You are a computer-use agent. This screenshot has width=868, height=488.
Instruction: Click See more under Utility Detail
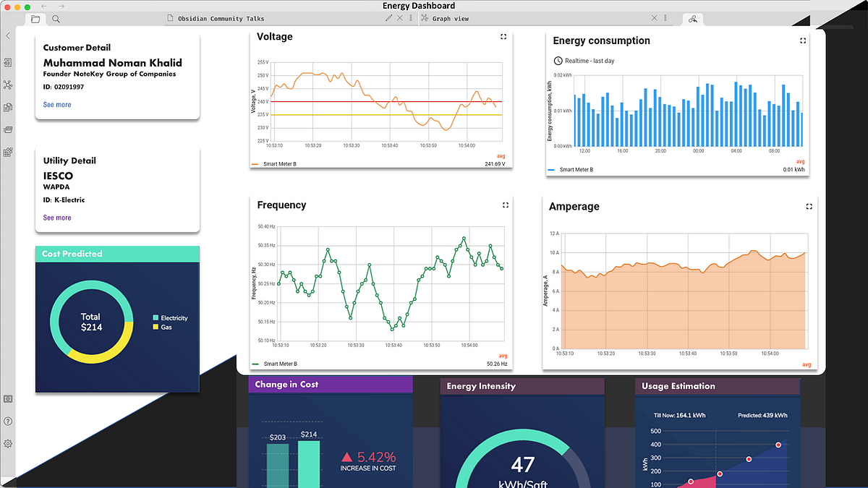tap(57, 217)
